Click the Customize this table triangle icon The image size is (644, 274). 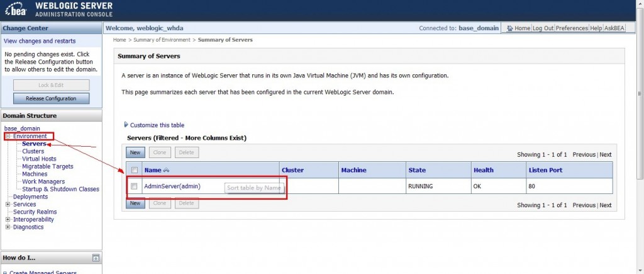tap(126, 125)
